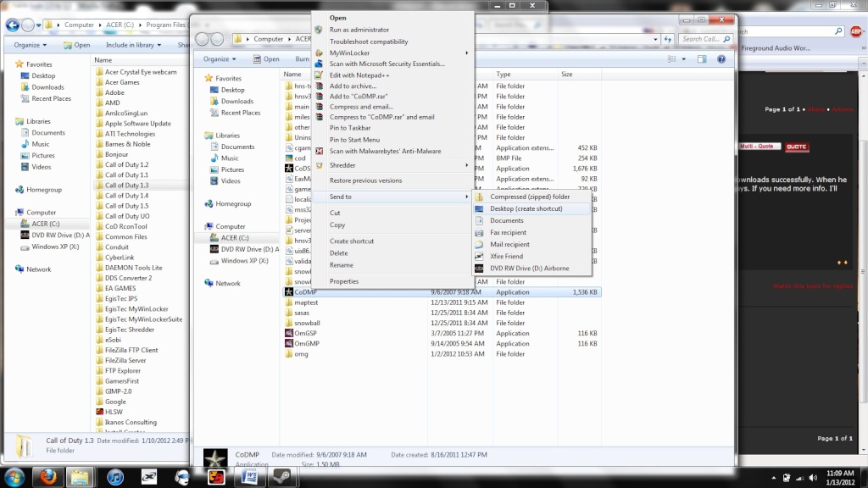
Task: Open iTunes from the taskbar
Action: 114,477
